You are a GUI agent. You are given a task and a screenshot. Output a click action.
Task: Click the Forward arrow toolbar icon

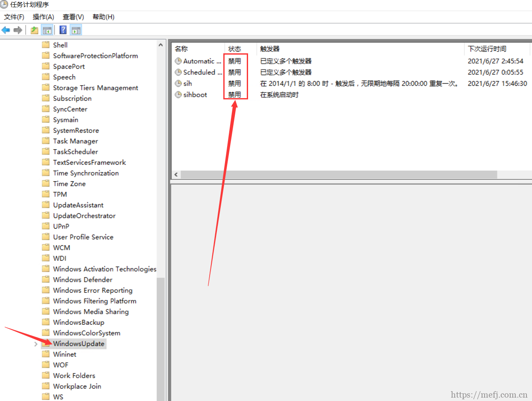pyautogui.click(x=18, y=30)
